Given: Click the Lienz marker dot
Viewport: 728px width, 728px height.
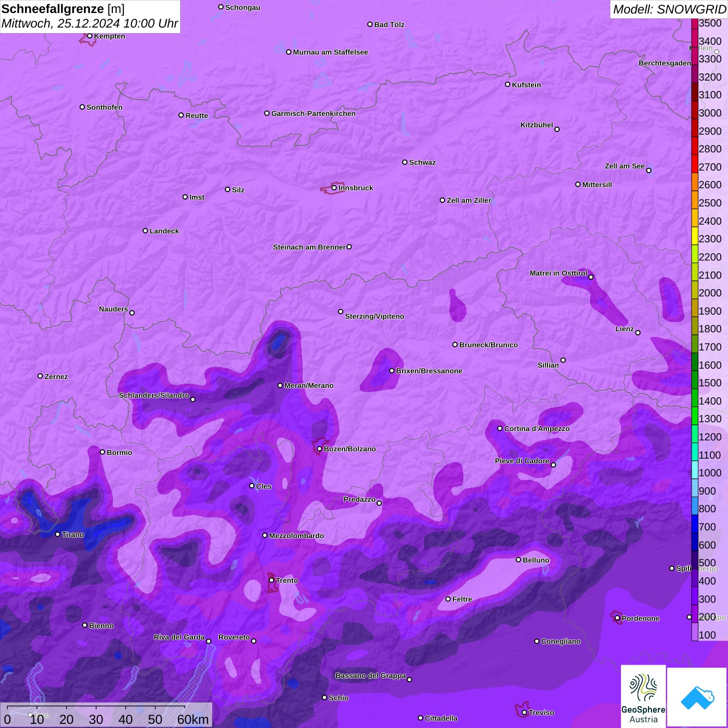Looking at the screenshot, I should [638, 333].
